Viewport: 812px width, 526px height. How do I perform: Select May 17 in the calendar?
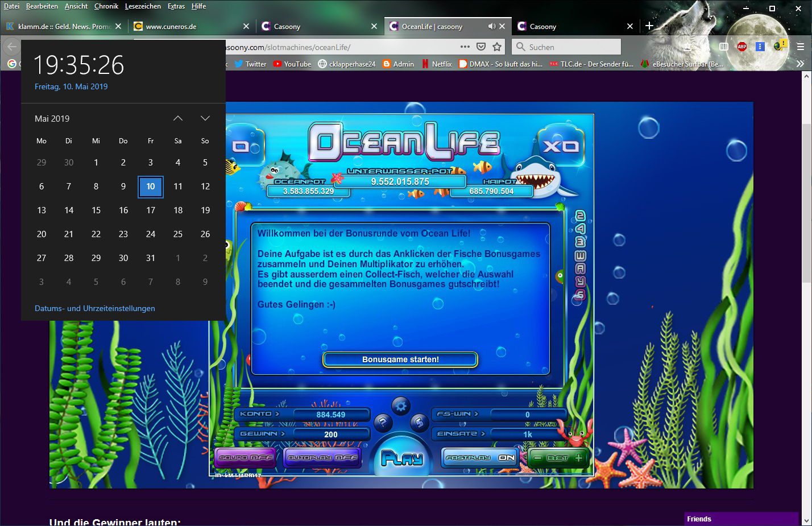coord(151,210)
